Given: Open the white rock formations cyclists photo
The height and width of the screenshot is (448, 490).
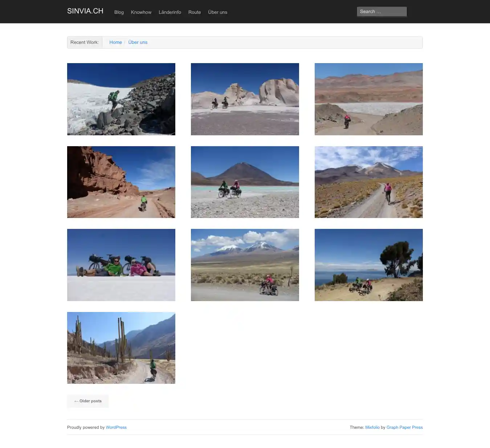Looking at the screenshot, I should point(245,99).
